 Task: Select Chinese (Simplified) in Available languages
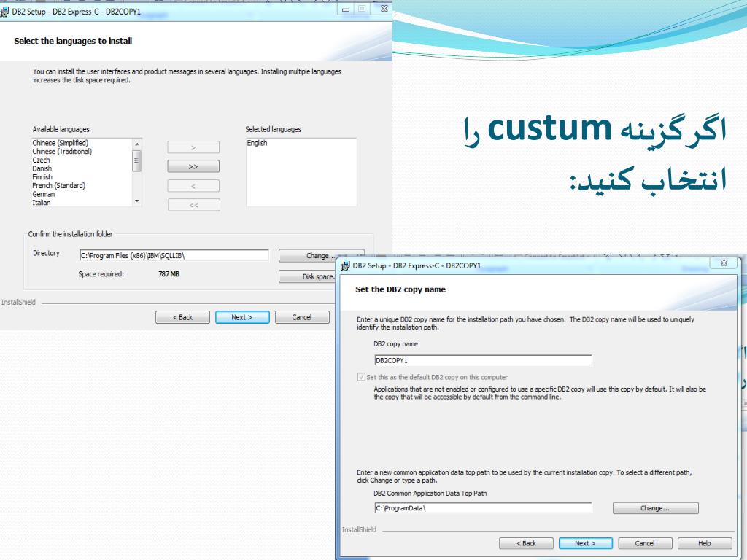61,143
